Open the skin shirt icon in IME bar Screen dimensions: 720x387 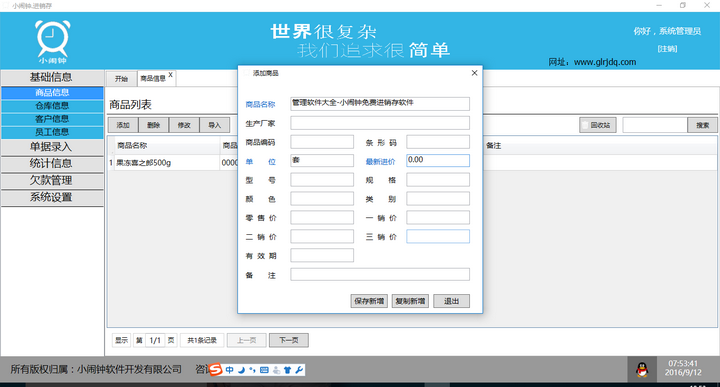[287, 370]
